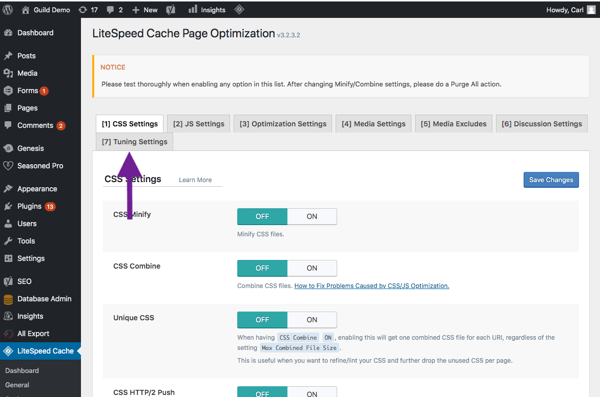Click the Database Admin barrel icon

point(8,299)
